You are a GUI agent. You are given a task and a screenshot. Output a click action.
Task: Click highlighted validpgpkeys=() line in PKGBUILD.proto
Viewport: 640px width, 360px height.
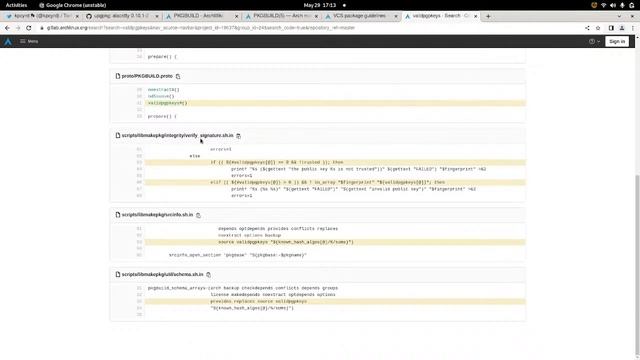pyautogui.click(x=335, y=103)
